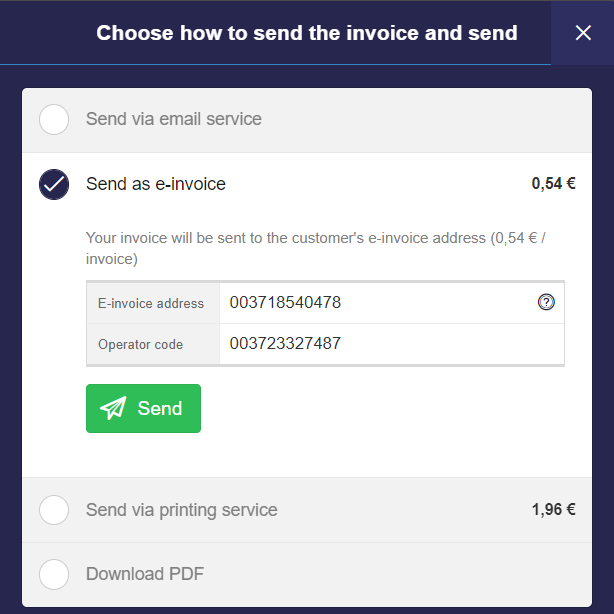Edit the Operator code field 003723327487
This screenshot has height=614, width=614.
392,344
